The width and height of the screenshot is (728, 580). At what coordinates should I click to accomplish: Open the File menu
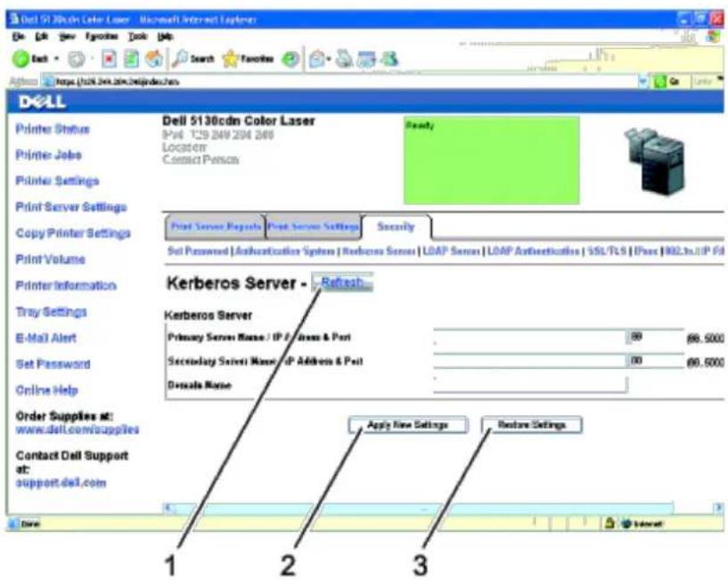coord(19,37)
